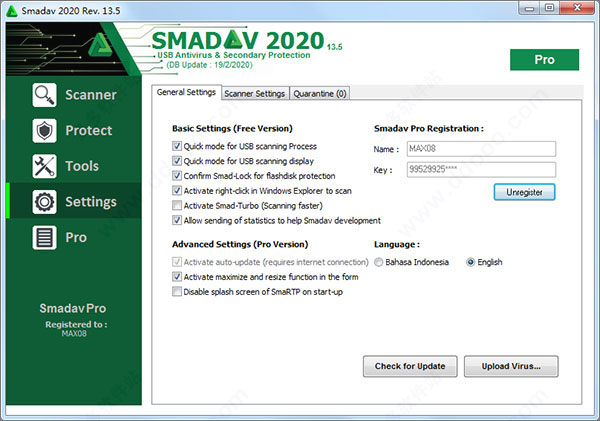Screen dimensions: 600x421
Task: Go to Settings section label
Action: click(x=91, y=202)
